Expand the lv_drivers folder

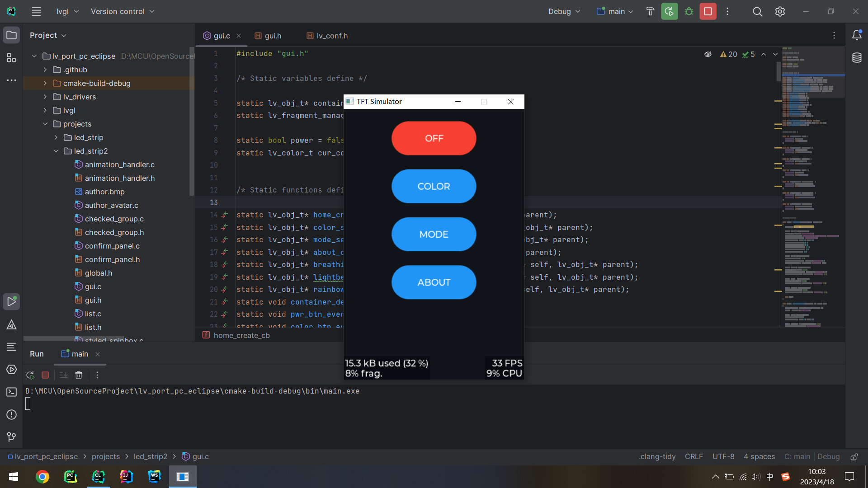tap(45, 97)
